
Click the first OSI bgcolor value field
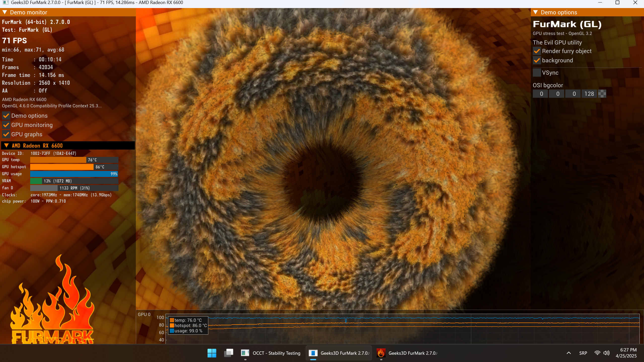(540, 94)
